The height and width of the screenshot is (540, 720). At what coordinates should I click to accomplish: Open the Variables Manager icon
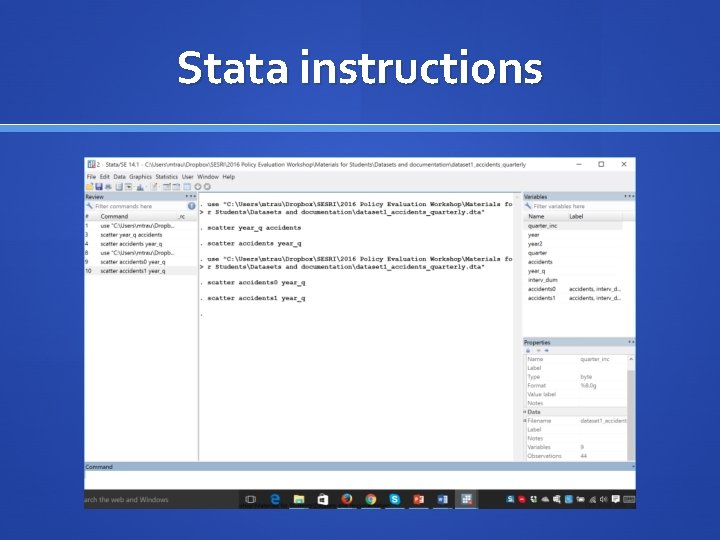187,186
